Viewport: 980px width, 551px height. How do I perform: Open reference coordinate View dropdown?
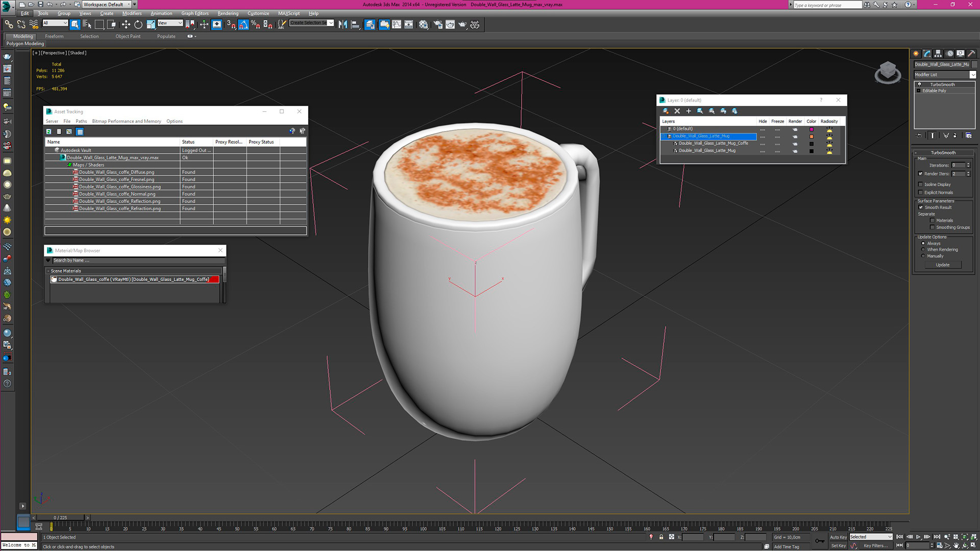170,23
